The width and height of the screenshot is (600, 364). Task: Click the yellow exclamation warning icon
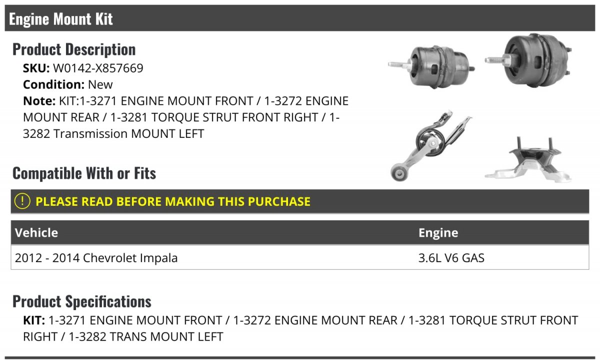click(22, 201)
